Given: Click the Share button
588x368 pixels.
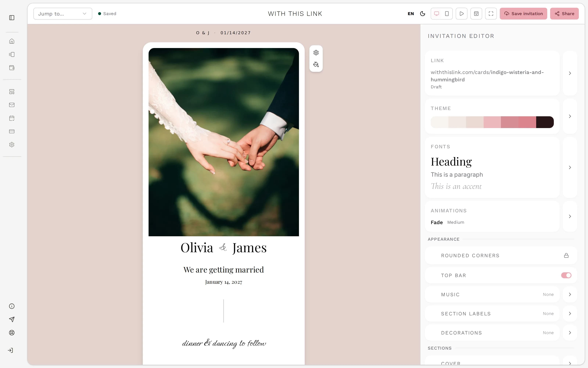Looking at the screenshot, I should pyautogui.click(x=564, y=14).
